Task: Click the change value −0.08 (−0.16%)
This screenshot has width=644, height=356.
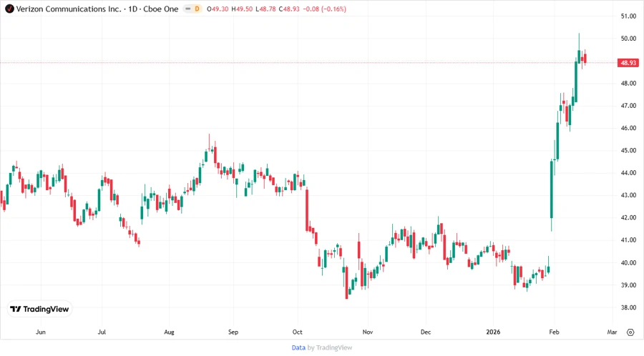Action: [324, 9]
